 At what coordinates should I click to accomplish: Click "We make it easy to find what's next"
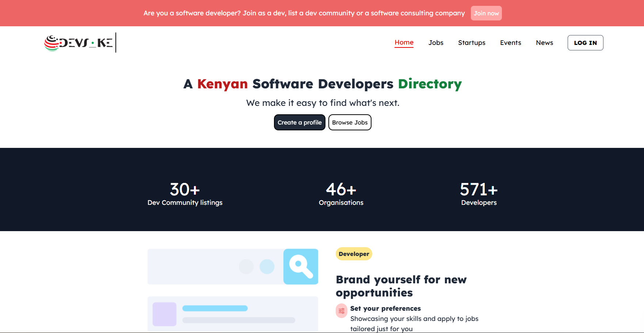coord(323,103)
